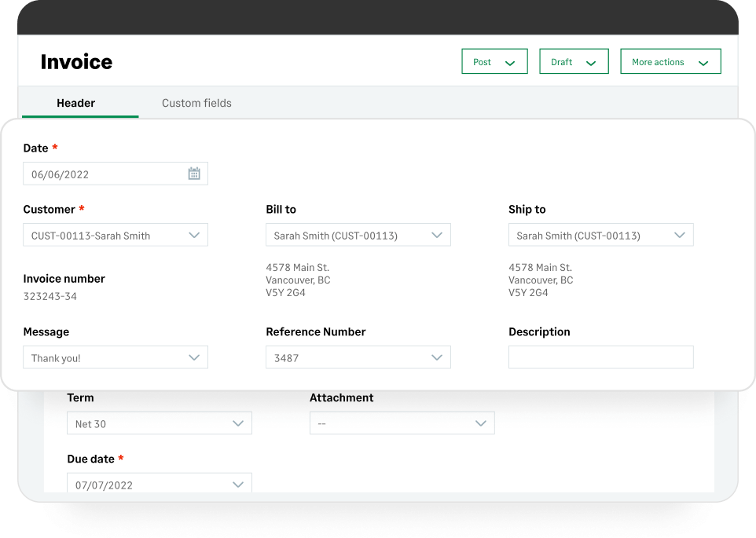Open the Customer dropdown arrow

[x=194, y=234]
